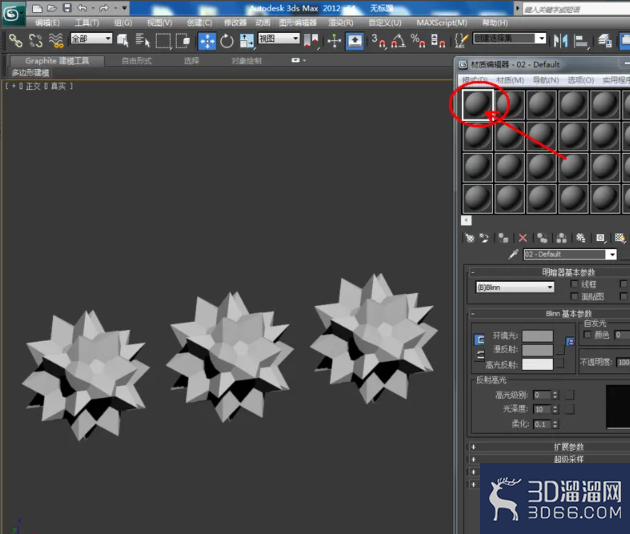Select the Unlink Selection icon
630x534 pixels.
[36, 41]
